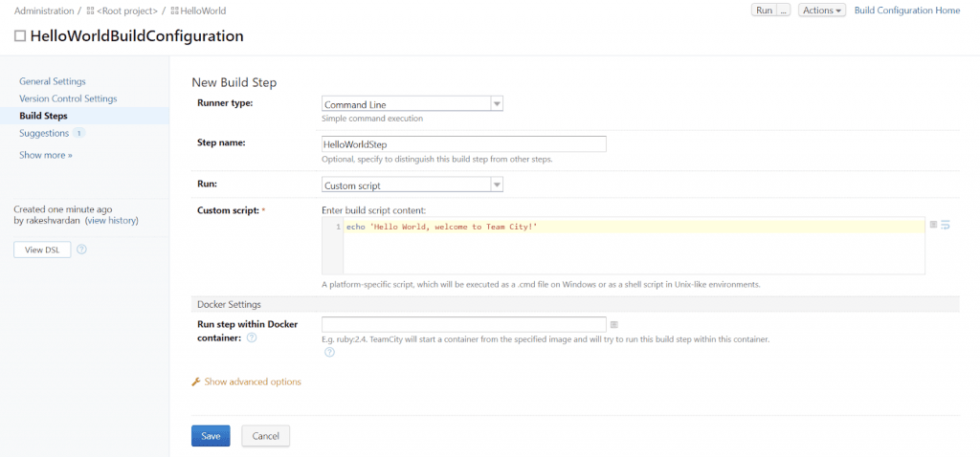Toggle word wrap icon beside script editor
Screen dimensions: 980x457
pyautogui.click(x=945, y=225)
